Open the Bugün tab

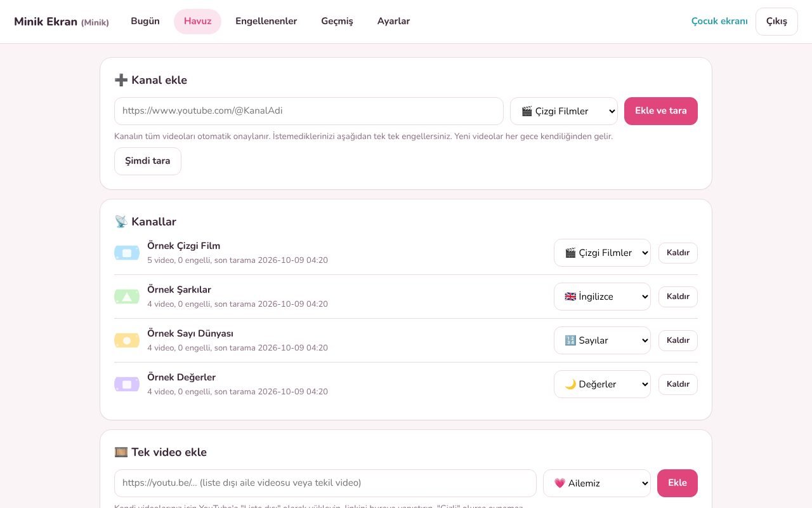coord(145,21)
